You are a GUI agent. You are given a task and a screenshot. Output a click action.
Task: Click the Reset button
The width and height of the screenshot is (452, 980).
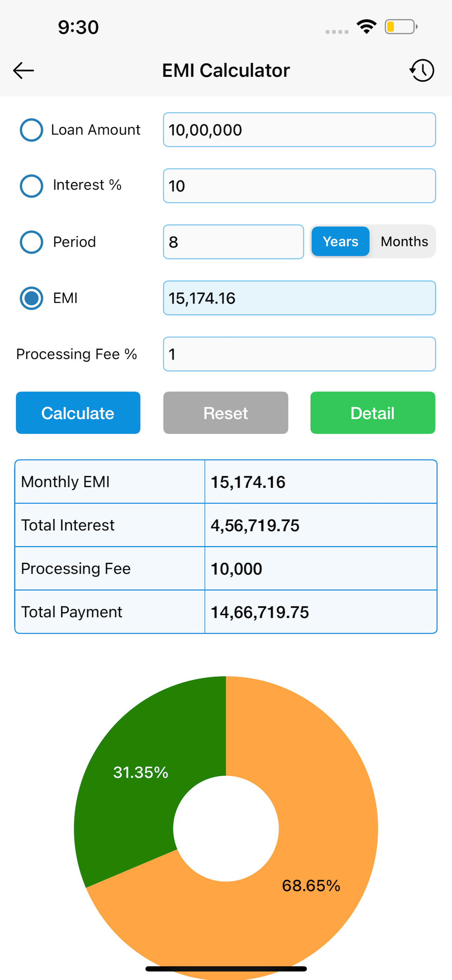pos(226,413)
